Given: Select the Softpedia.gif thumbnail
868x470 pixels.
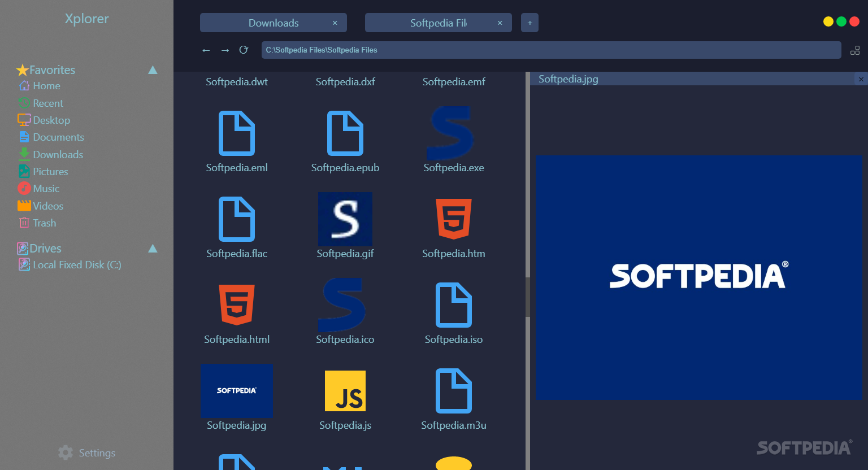Looking at the screenshot, I should [345, 219].
